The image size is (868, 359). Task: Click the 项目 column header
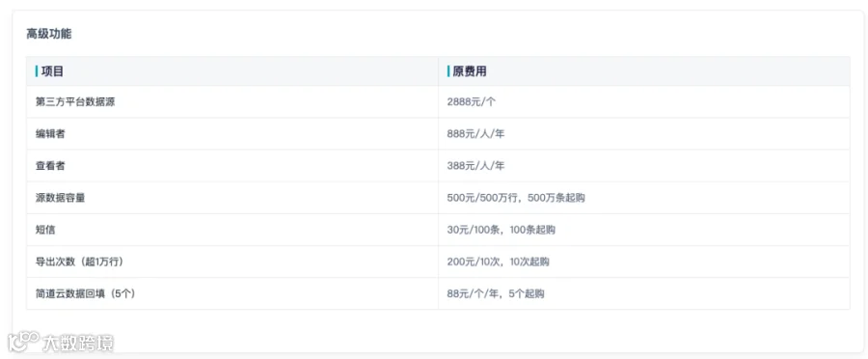(52, 71)
